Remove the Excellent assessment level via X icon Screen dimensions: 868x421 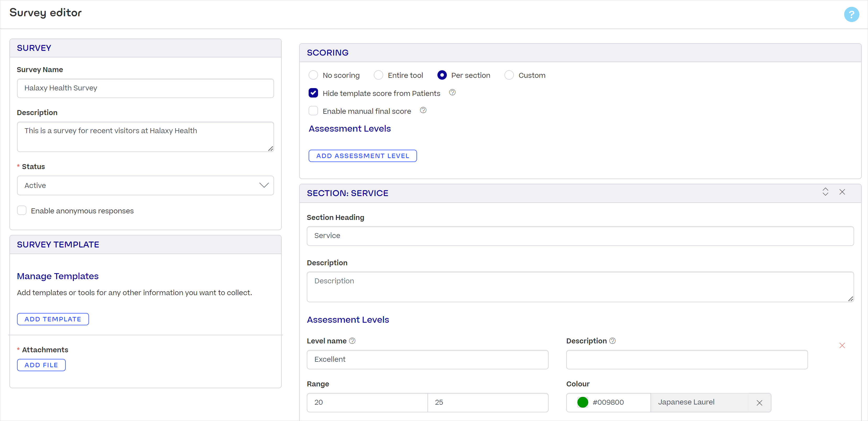tap(842, 346)
